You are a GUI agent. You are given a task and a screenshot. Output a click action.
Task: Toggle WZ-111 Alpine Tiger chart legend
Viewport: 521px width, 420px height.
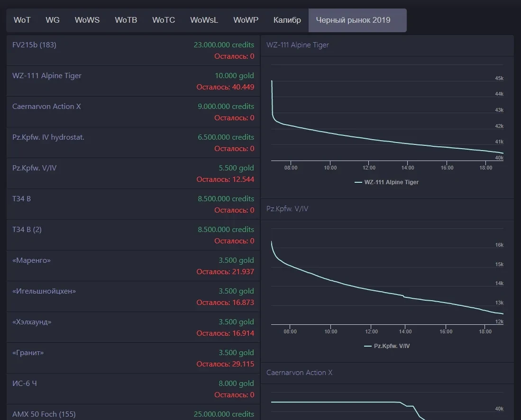click(x=386, y=182)
